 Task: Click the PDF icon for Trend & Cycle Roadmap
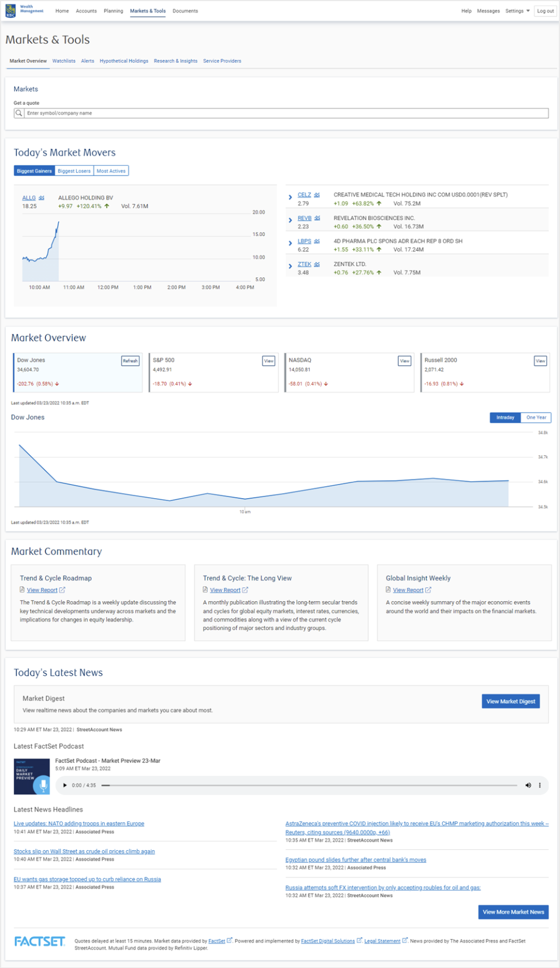tap(22, 590)
